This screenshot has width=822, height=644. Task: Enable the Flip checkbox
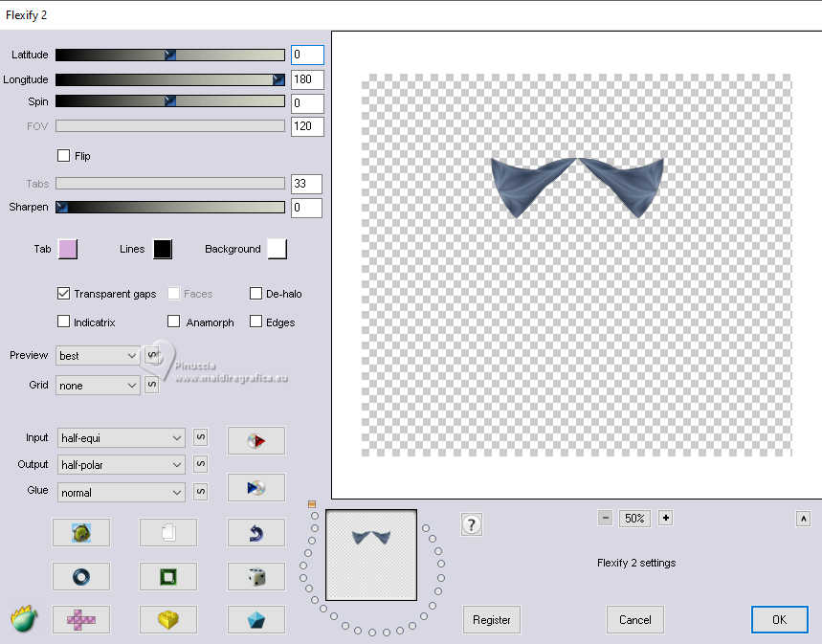click(x=64, y=156)
